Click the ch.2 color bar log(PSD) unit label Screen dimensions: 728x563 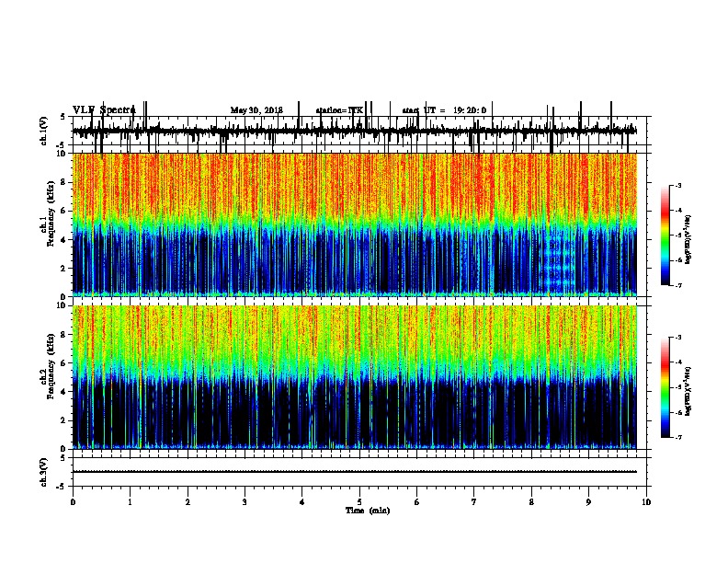[x=688, y=392]
